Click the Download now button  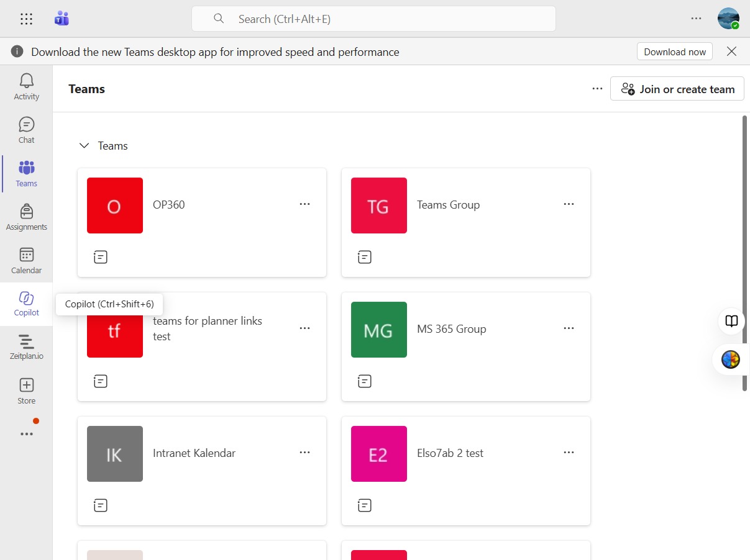point(675,52)
